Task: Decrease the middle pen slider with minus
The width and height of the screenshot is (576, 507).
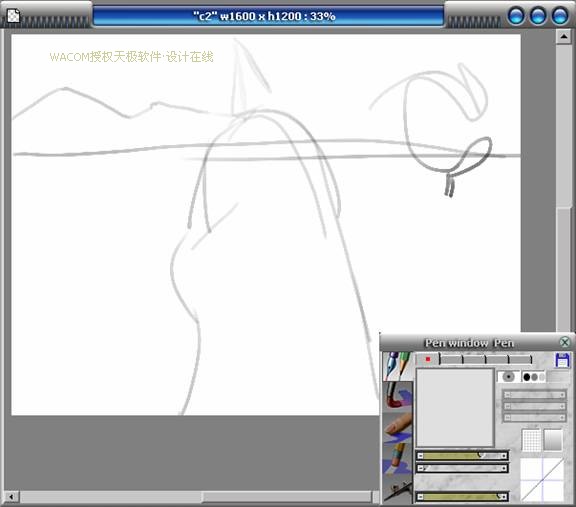Action: click(x=421, y=468)
